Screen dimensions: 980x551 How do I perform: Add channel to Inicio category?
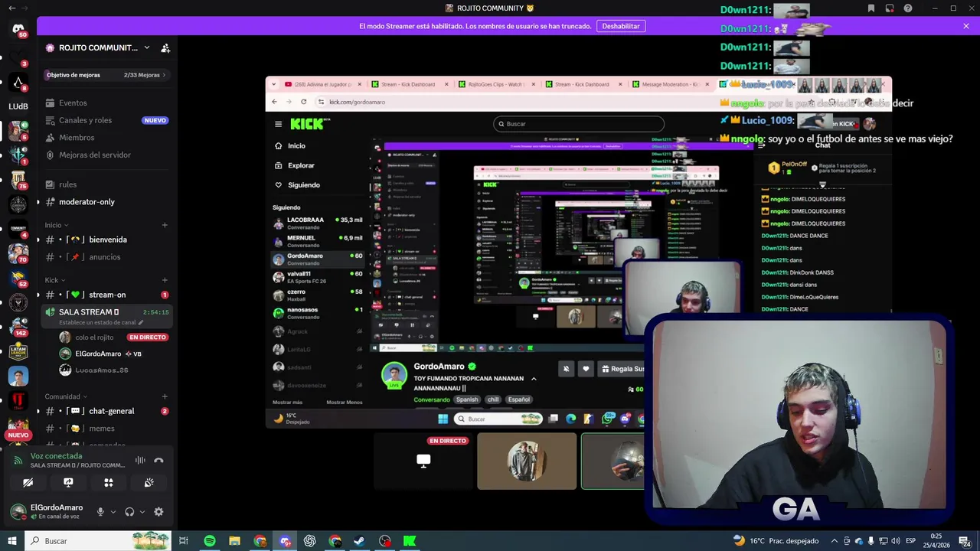point(165,225)
